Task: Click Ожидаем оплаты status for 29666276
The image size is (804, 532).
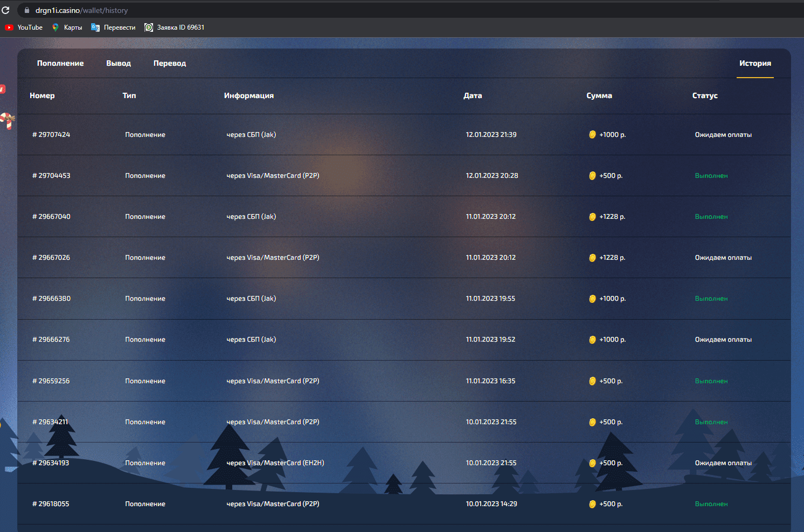Action: click(723, 340)
